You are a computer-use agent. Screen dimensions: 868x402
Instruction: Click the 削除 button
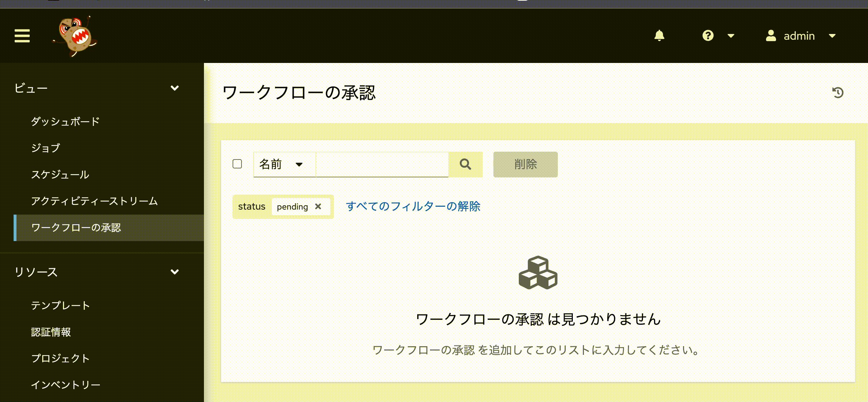[525, 164]
